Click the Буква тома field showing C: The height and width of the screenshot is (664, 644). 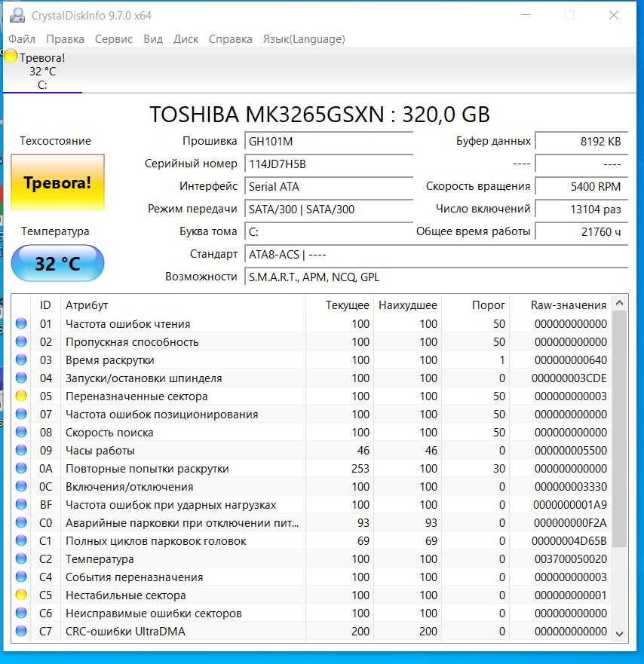(329, 231)
